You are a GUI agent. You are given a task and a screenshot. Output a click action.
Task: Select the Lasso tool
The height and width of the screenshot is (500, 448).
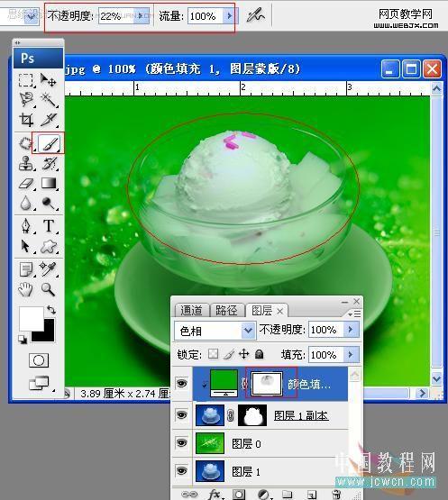coord(25,99)
